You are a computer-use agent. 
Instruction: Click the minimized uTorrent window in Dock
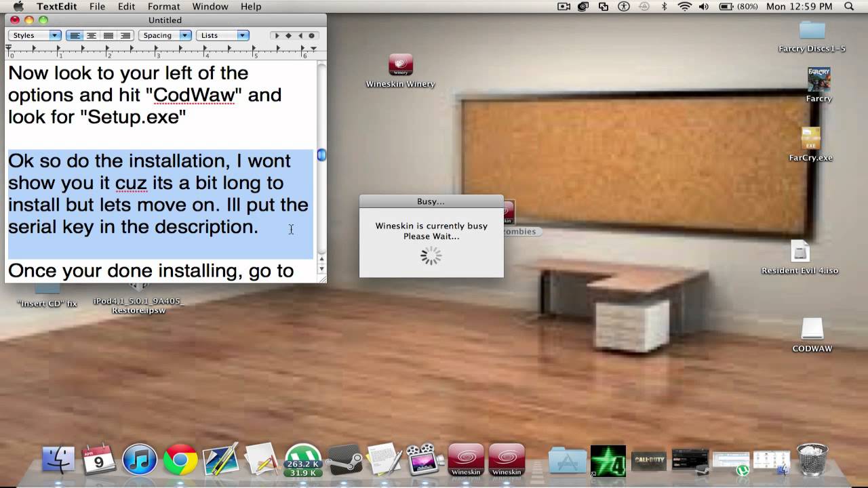point(730,462)
